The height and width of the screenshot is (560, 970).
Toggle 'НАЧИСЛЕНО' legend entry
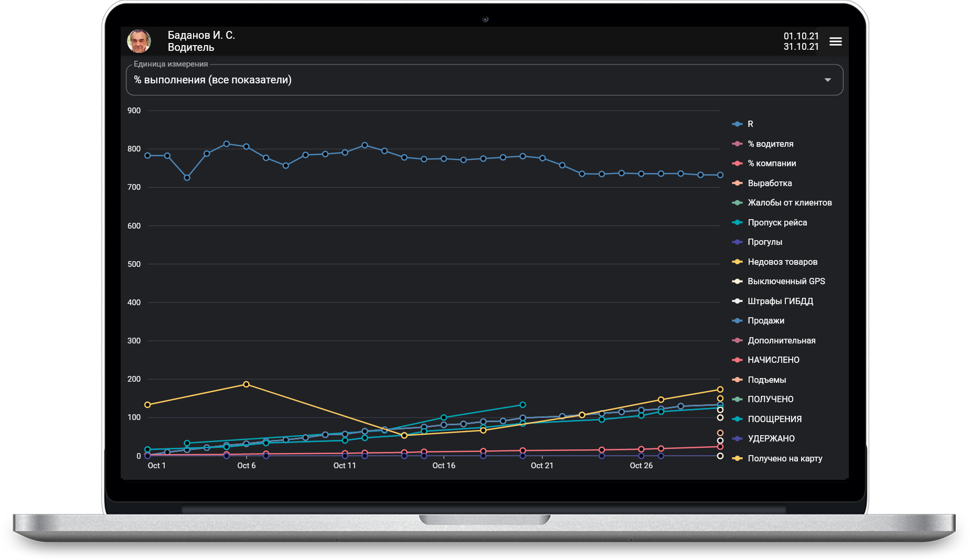click(x=766, y=360)
